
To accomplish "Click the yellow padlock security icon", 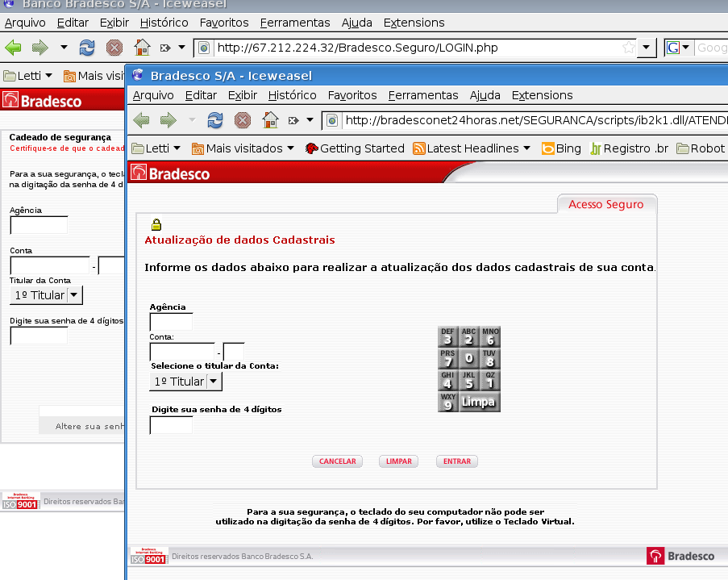I will click(x=156, y=225).
